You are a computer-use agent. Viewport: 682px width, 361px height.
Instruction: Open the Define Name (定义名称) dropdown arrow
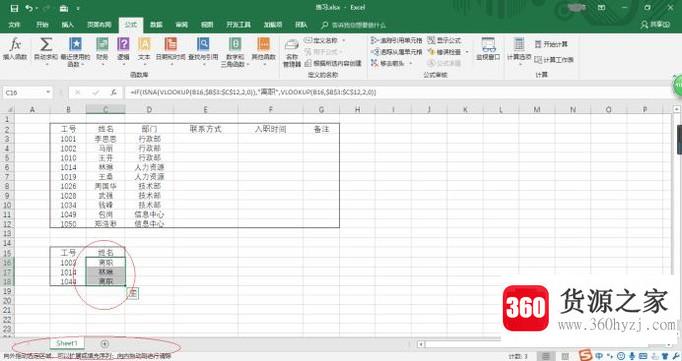344,40
